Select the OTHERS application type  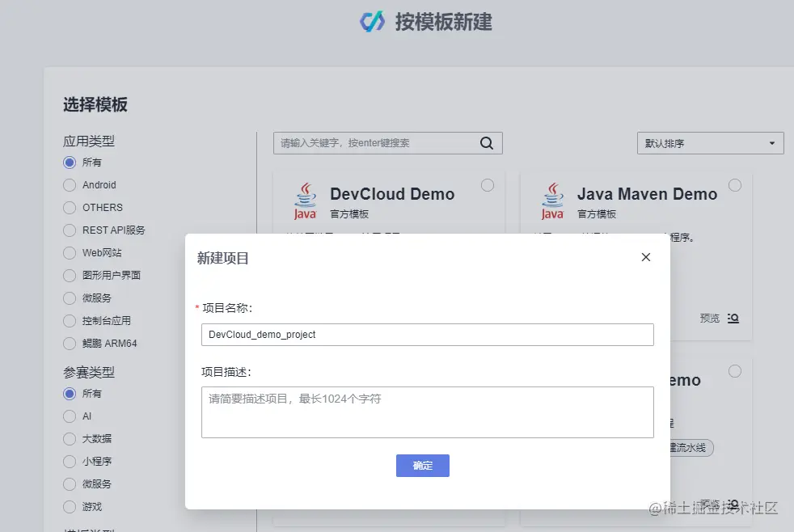coord(70,208)
